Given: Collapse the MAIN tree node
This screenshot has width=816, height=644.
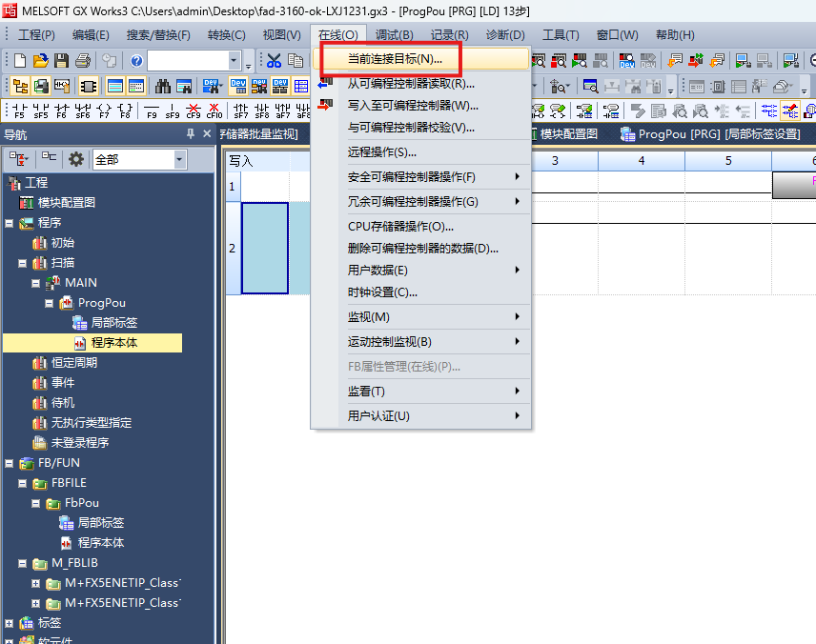Looking at the screenshot, I should (x=35, y=284).
